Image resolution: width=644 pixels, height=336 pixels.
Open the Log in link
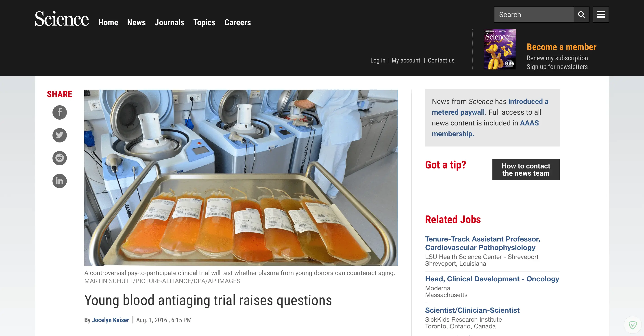(x=378, y=60)
